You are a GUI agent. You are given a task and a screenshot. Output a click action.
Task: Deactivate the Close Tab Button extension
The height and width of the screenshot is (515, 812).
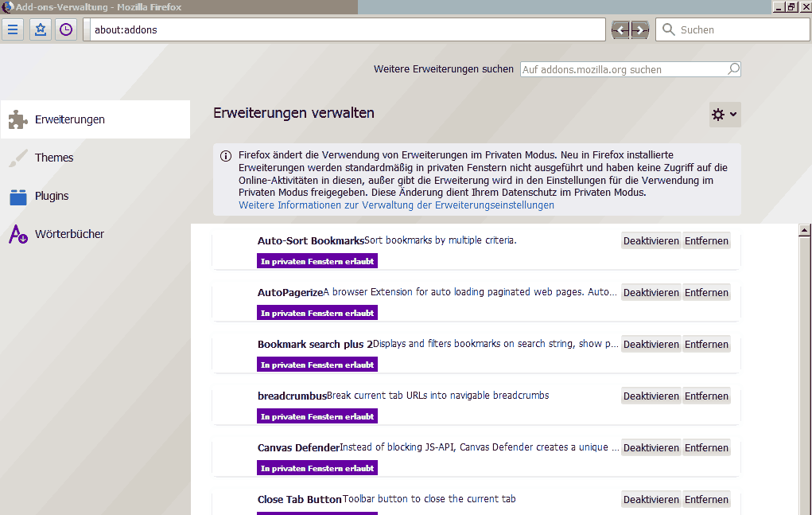click(651, 500)
